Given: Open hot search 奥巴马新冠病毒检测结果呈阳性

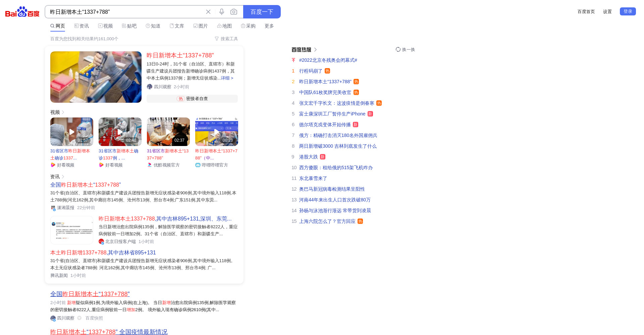Looking at the screenshot, I should 332,189.
